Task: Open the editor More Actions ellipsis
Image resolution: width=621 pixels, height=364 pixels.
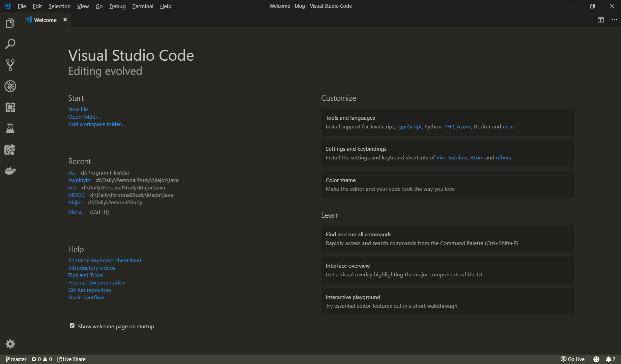Action: coord(614,20)
